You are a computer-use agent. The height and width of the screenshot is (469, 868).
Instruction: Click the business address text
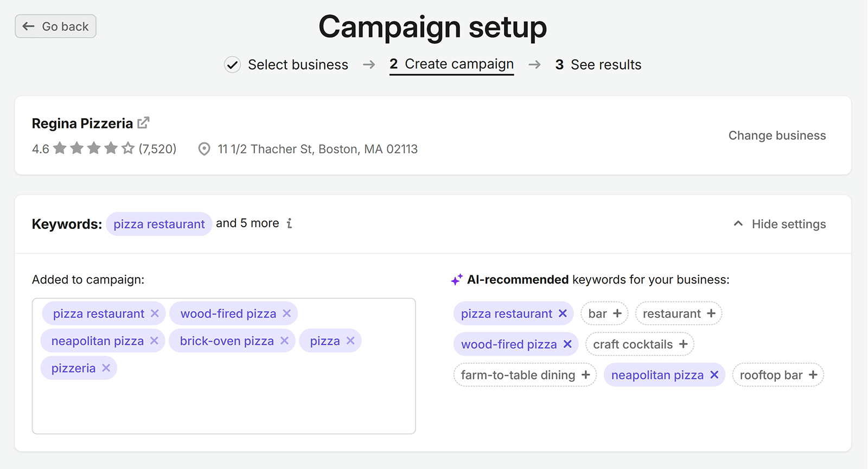317,149
